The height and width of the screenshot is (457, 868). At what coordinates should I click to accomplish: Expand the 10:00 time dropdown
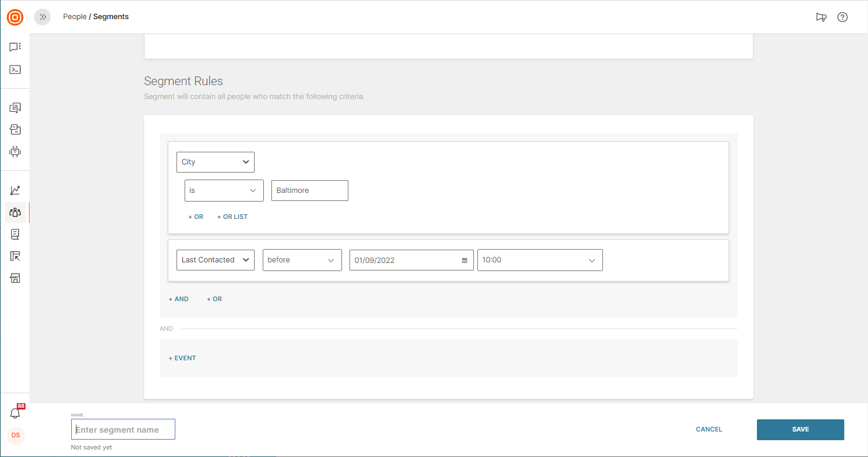point(539,260)
